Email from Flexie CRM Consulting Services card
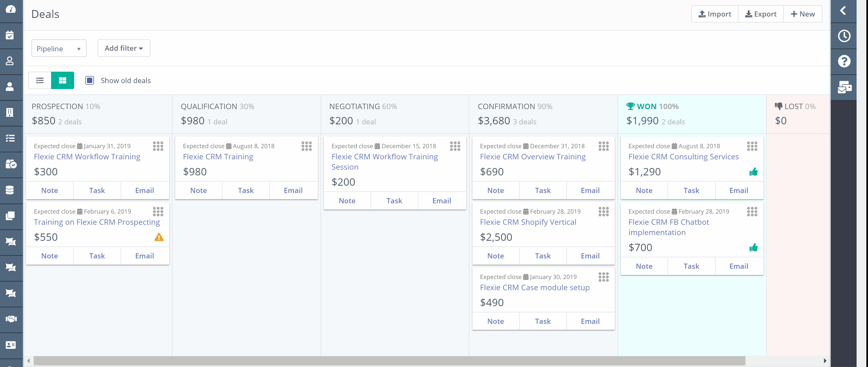868x367 pixels. tap(739, 191)
